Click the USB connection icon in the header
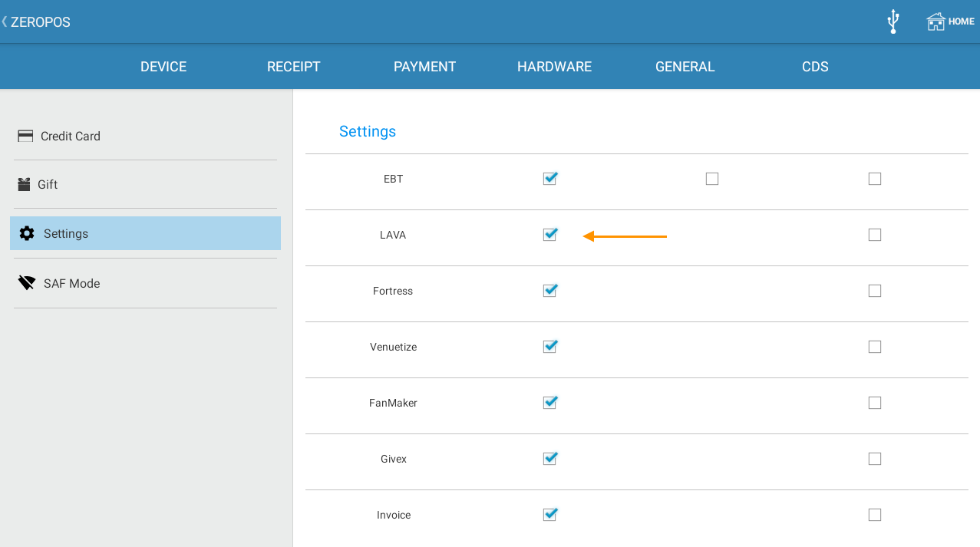Viewport: 980px width, 547px height. 892,21
